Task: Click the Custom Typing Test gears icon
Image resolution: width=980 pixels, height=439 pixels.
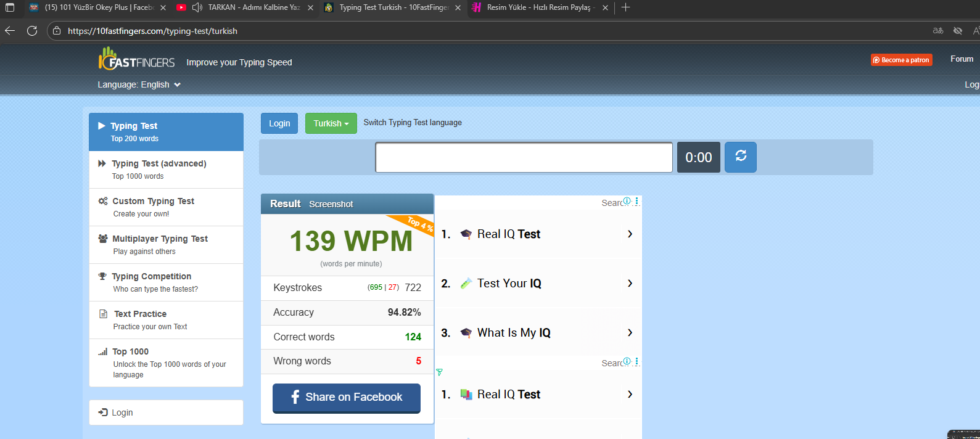Action: pyautogui.click(x=103, y=201)
